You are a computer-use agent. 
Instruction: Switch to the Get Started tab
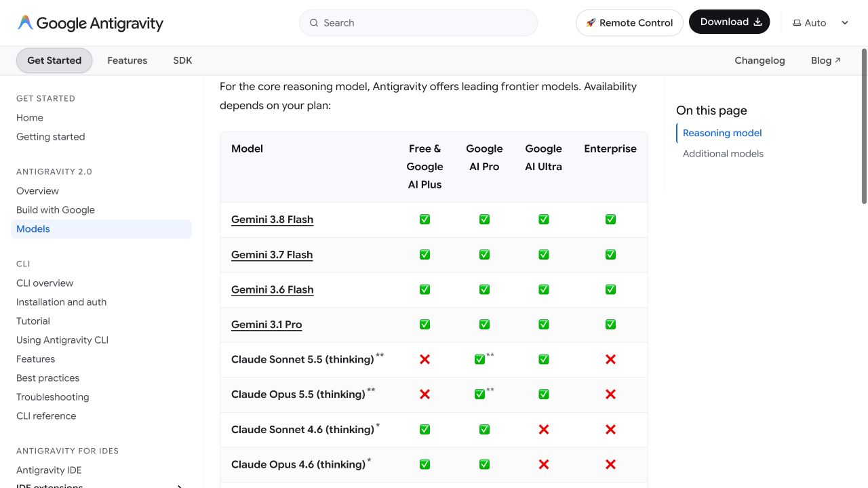coord(54,60)
